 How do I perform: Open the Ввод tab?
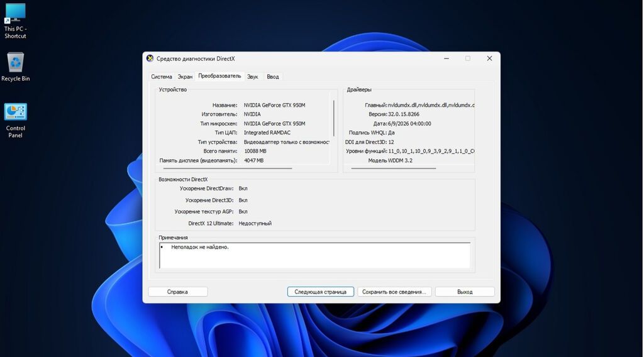tap(273, 77)
